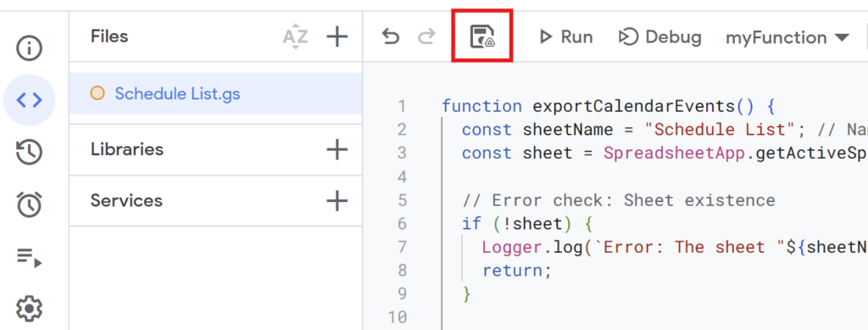Image resolution: width=868 pixels, height=330 pixels.
Task: Click the Redo arrow in toolbar
Action: pos(426,37)
